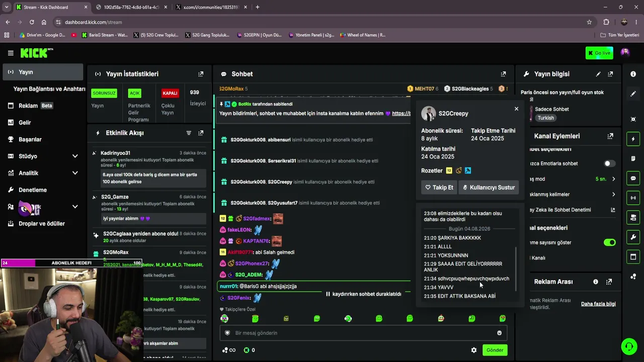Edit stream info with the pencil icon
The width and height of the screenshot is (644, 362).
point(598,74)
